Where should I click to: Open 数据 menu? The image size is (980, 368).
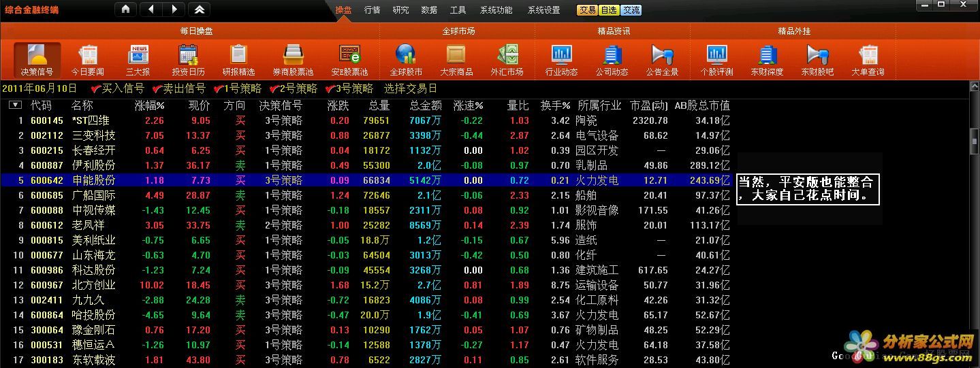pos(430,10)
